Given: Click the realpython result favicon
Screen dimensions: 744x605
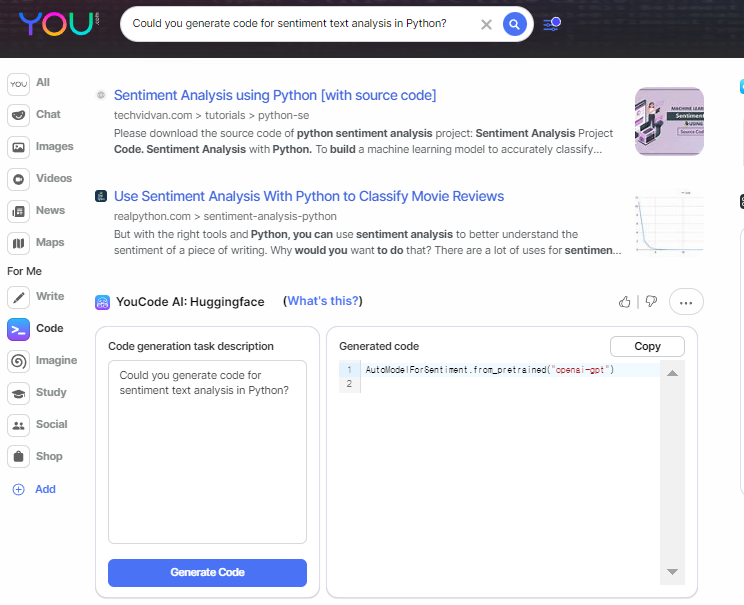Looking at the screenshot, I should tap(101, 196).
